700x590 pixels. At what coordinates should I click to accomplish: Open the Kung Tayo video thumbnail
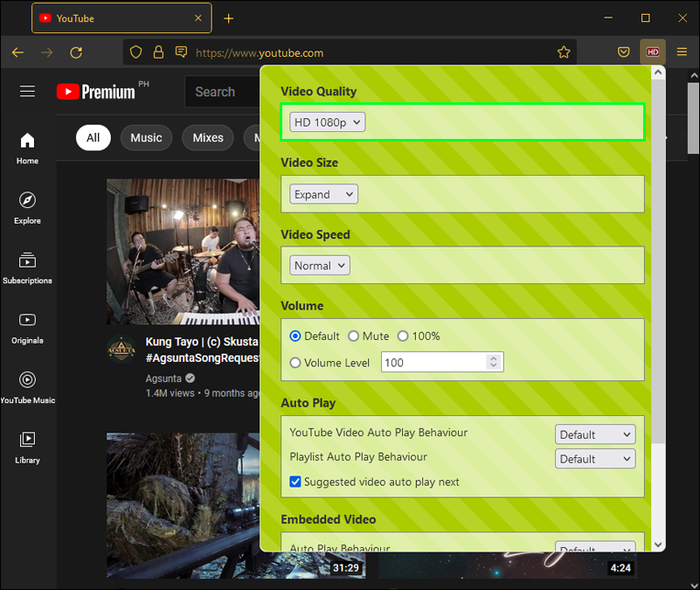pos(183,252)
